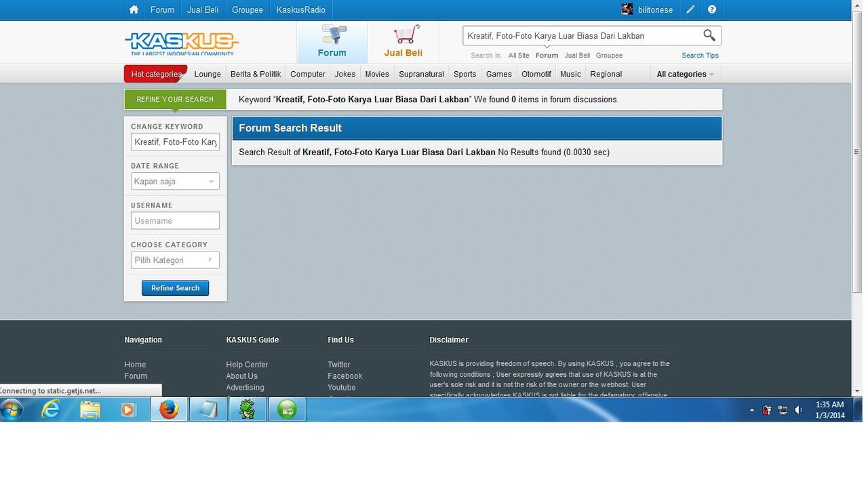Image resolution: width=868 pixels, height=488 pixels.
Task: Open Windows Explorer folder on taskbar
Action: coord(90,409)
